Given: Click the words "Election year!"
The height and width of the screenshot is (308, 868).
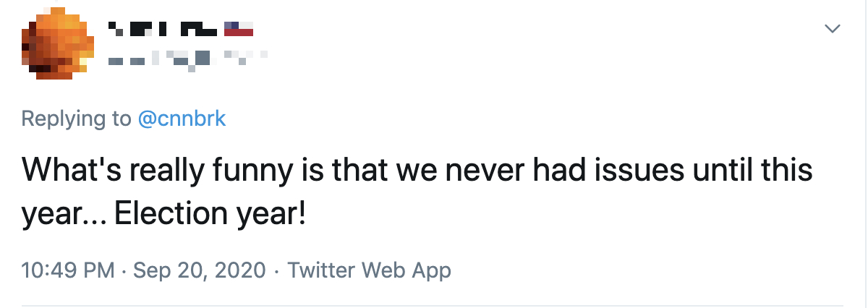Looking at the screenshot, I should (210, 215).
